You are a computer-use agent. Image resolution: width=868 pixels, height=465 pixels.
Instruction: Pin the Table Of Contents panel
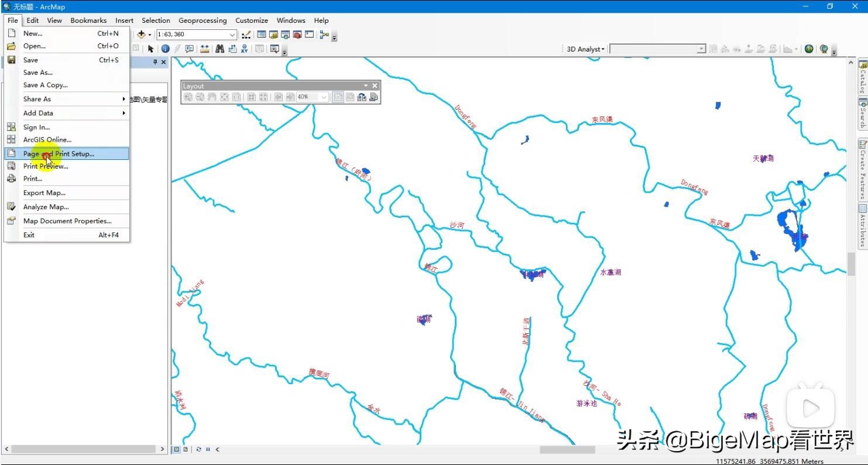pos(155,62)
